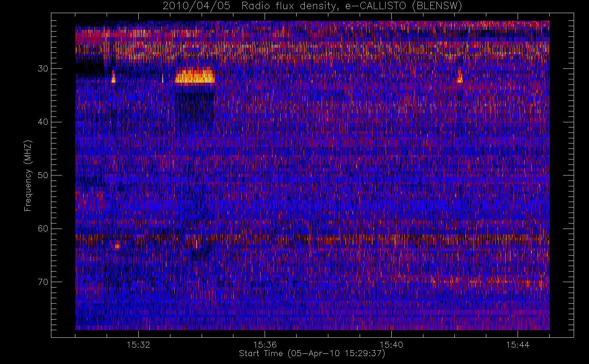Click the 15:44 time tick label
This screenshot has width=589, height=364.
coord(518,344)
